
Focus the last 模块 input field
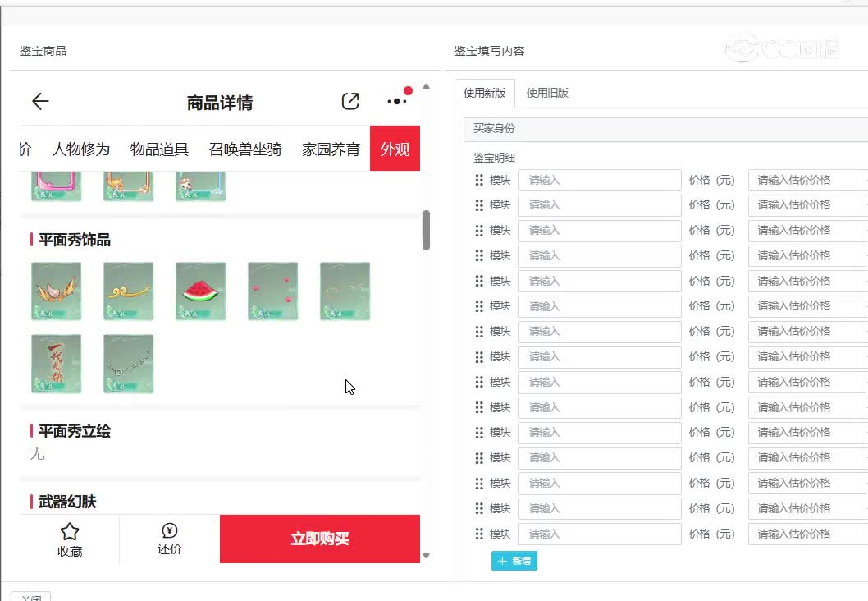pyautogui.click(x=600, y=534)
